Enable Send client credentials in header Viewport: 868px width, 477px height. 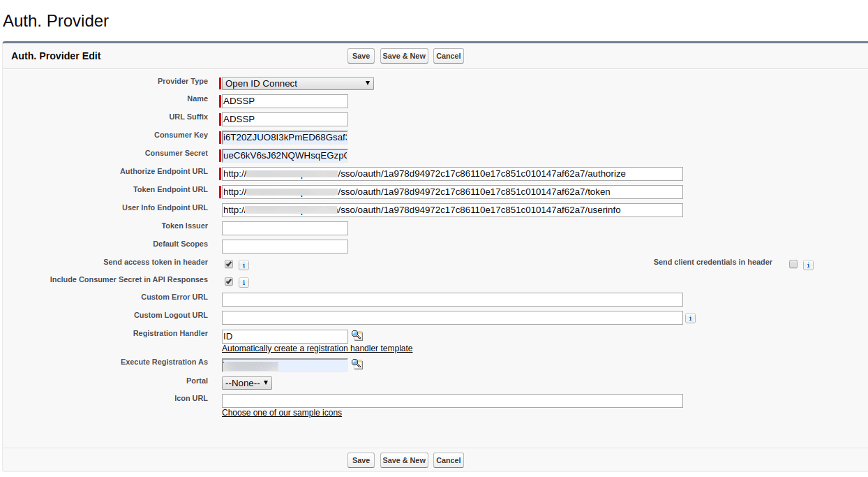pyautogui.click(x=793, y=264)
